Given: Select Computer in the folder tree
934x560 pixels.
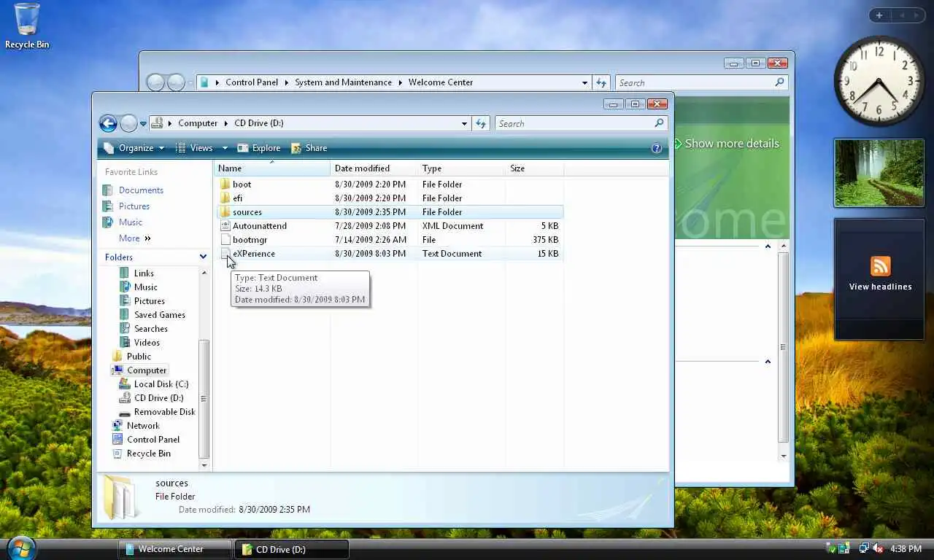Looking at the screenshot, I should 139,370.
